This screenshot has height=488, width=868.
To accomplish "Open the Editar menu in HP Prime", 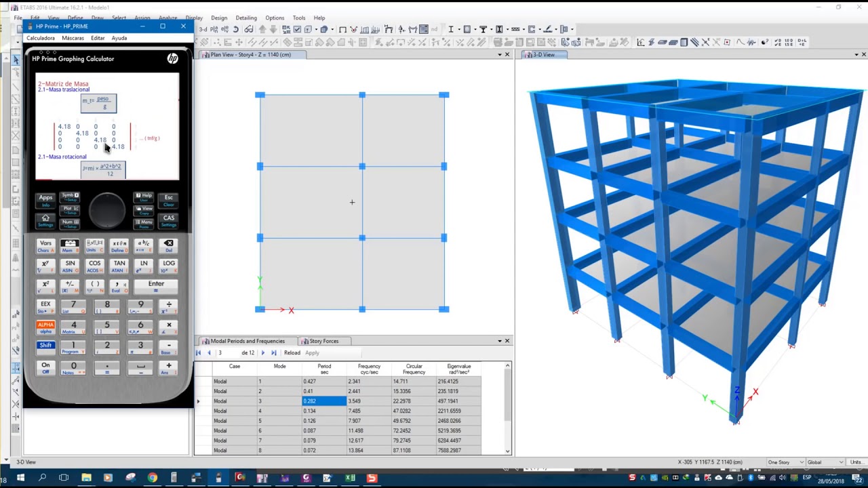I will 98,38.
